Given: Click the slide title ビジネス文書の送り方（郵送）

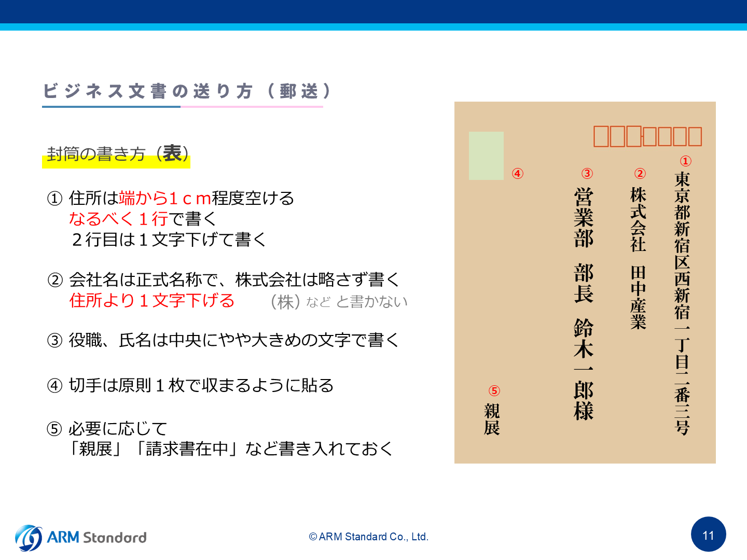Looking at the screenshot, I should click(187, 91).
